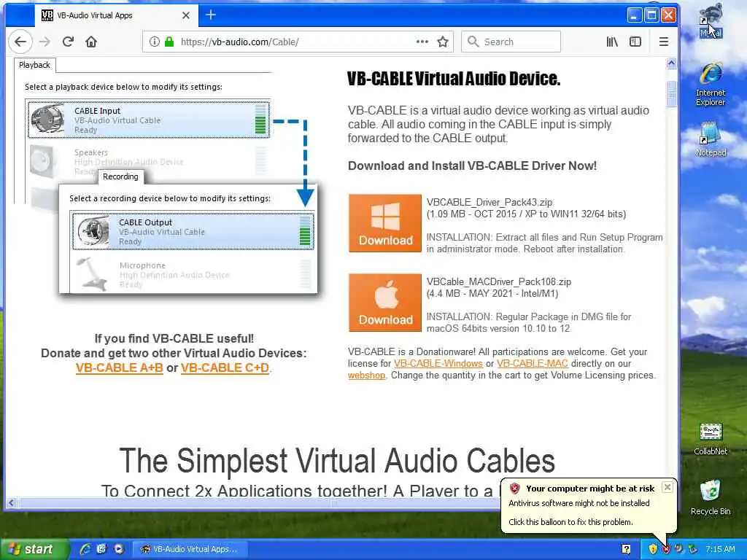Follow the VB-CABLE-Windows license link
The image size is (747, 560).
(438, 364)
